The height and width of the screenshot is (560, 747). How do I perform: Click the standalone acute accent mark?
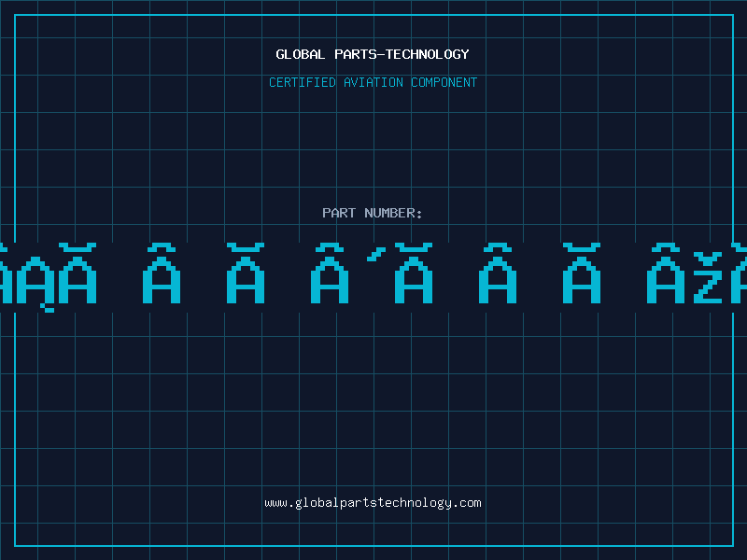(x=376, y=254)
